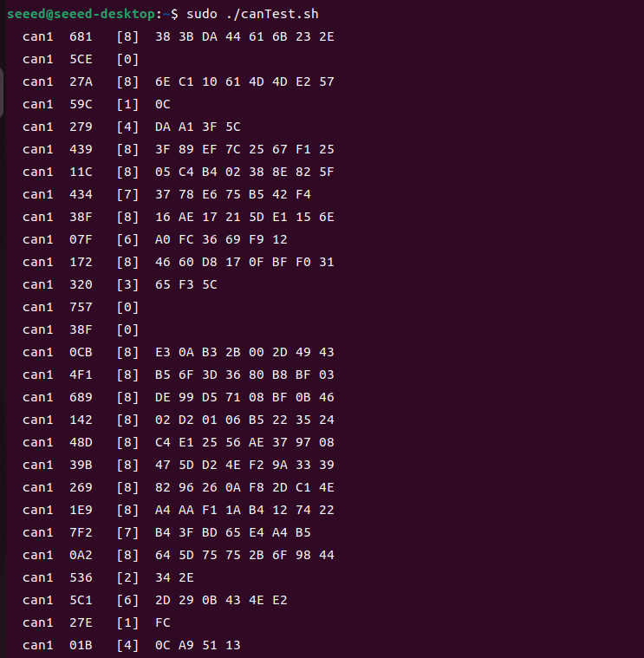Screen dimensions: 644x658
Task: Click the 4F1 frame identifier
Action: (81, 375)
